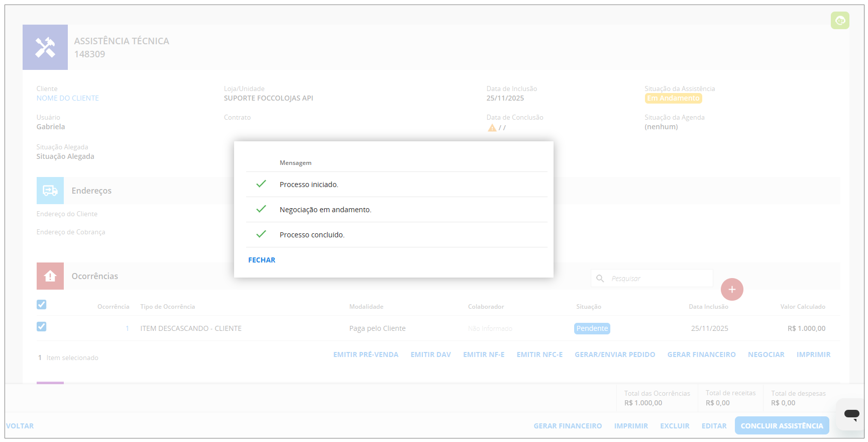Click GERAR/ENVIAR PEDIDO
The width and height of the screenshot is (868, 442).
[x=615, y=355]
